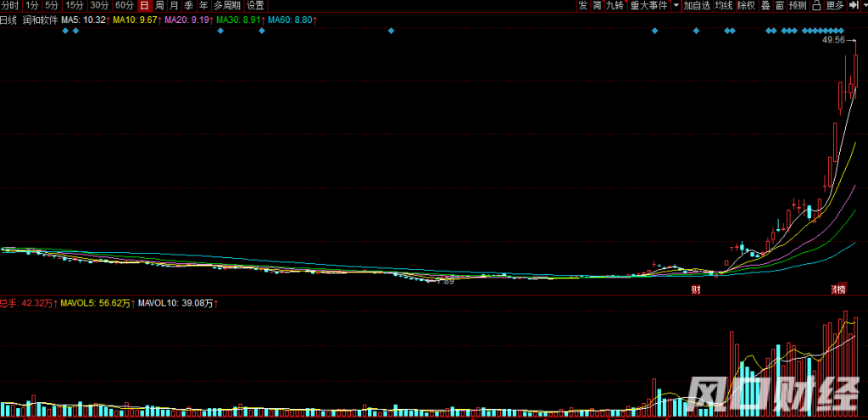
Task: Expand the dropdown arrow at toolbar's far right
Action: coord(864,6)
